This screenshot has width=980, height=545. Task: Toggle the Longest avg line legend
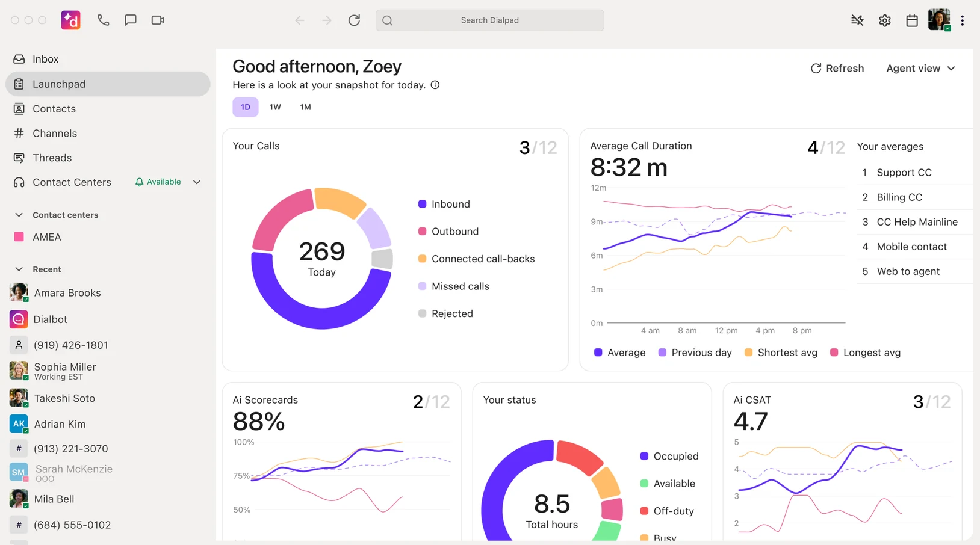865,353
